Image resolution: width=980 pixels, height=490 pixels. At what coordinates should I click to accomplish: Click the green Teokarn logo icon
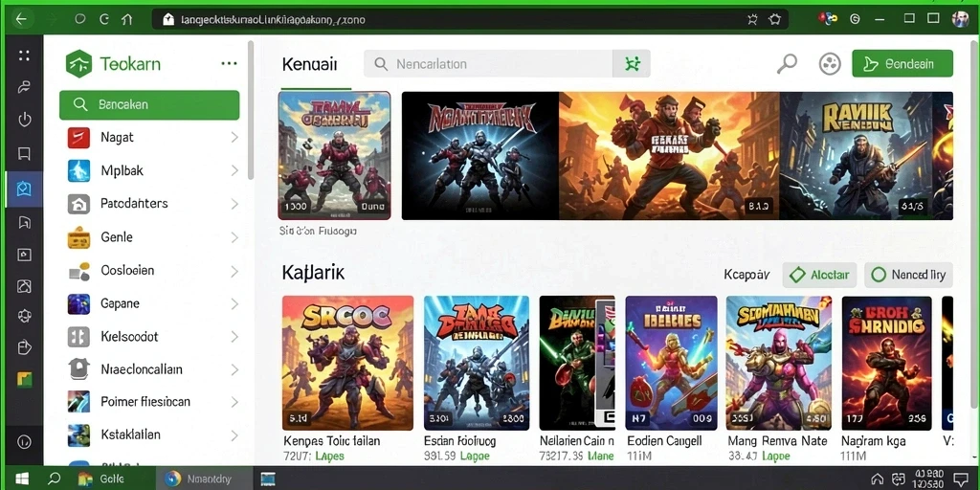[x=78, y=64]
